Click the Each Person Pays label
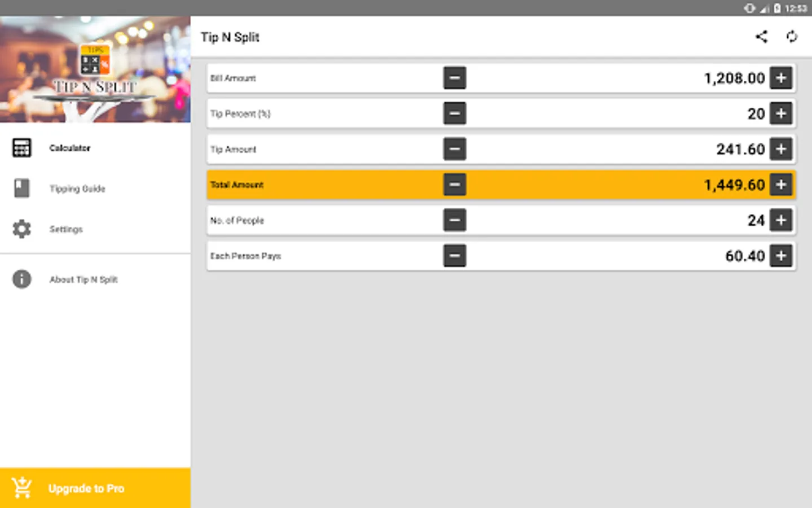The height and width of the screenshot is (508, 812). point(245,256)
